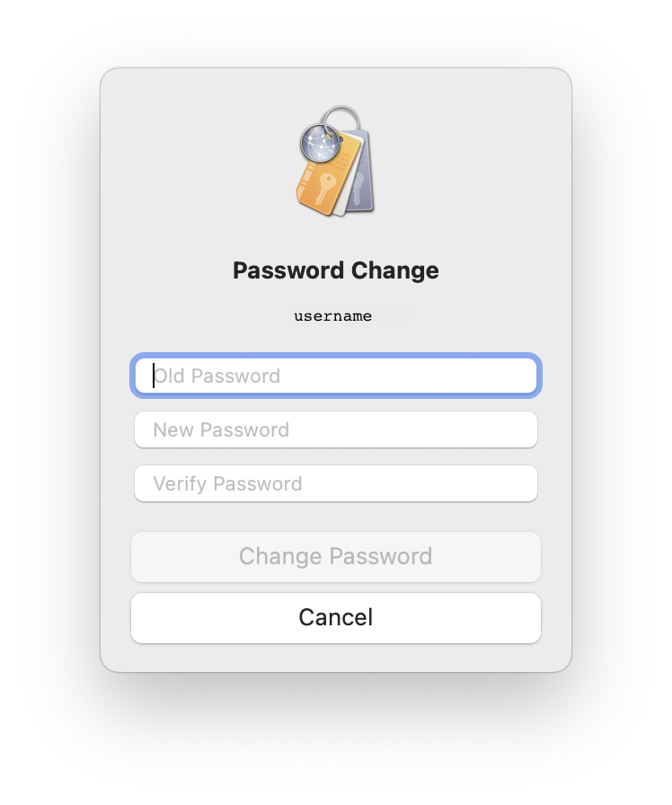Dismiss the dialog with Cancel

pyautogui.click(x=336, y=617)
